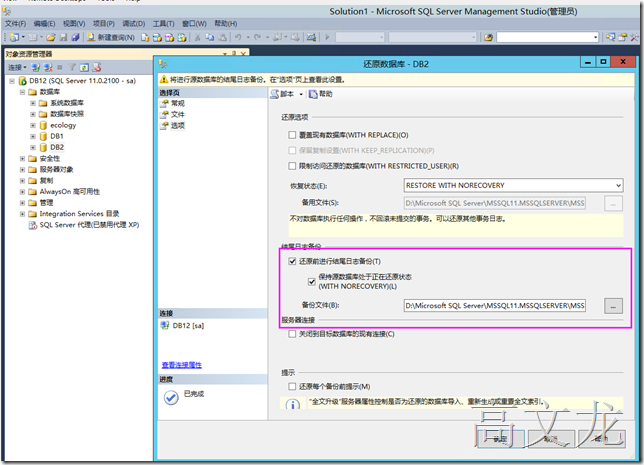Click the Database Engine Query icon

[145, 37]
